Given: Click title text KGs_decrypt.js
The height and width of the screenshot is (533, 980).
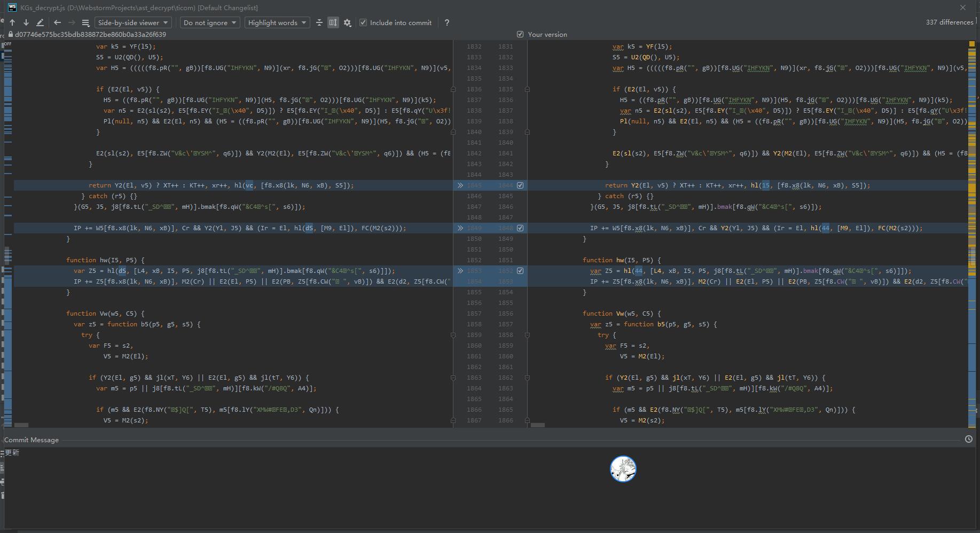Looking at the screenshot, I should (43, 7).
